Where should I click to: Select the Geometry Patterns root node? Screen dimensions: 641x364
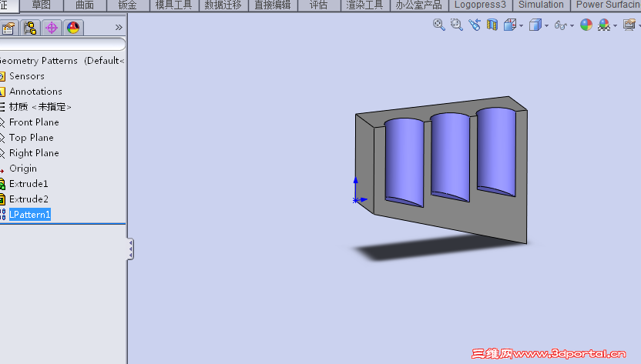[62, 61]
